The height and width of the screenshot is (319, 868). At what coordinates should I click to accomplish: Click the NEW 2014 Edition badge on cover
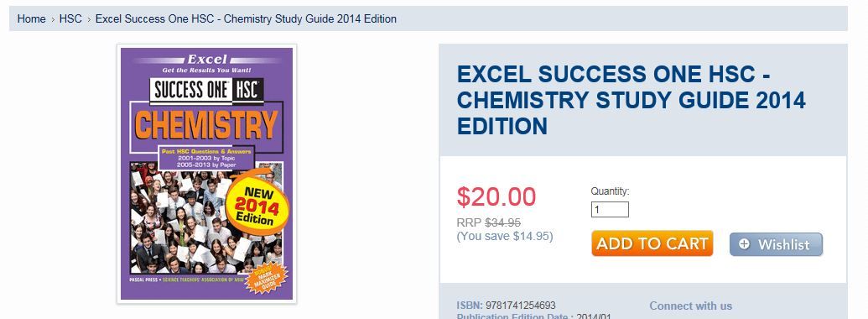tap(257, 204)
